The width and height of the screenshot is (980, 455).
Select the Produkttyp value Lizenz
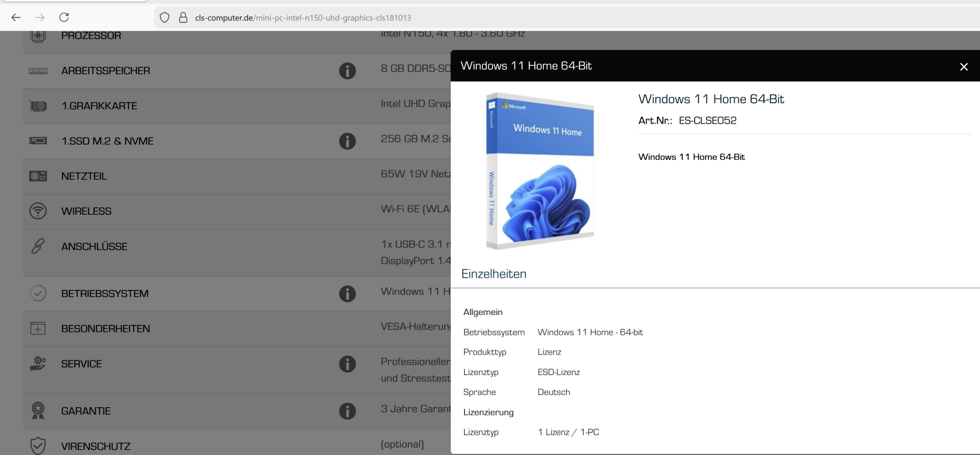point(549,352)
